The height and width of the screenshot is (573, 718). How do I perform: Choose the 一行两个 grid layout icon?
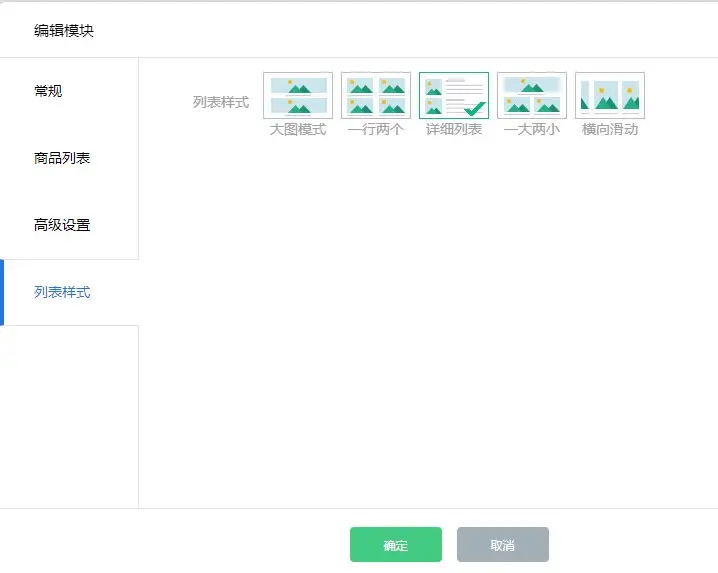pyautogui.click(x=376, y=95)
